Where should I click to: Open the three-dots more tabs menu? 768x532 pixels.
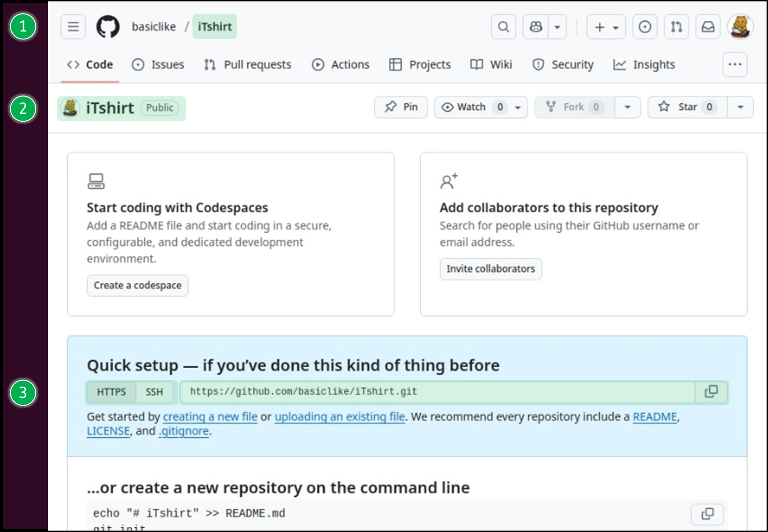(x=735, y=64)
